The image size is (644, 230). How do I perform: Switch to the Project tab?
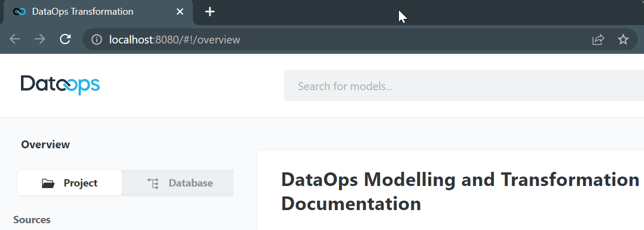tap(70, 183)
